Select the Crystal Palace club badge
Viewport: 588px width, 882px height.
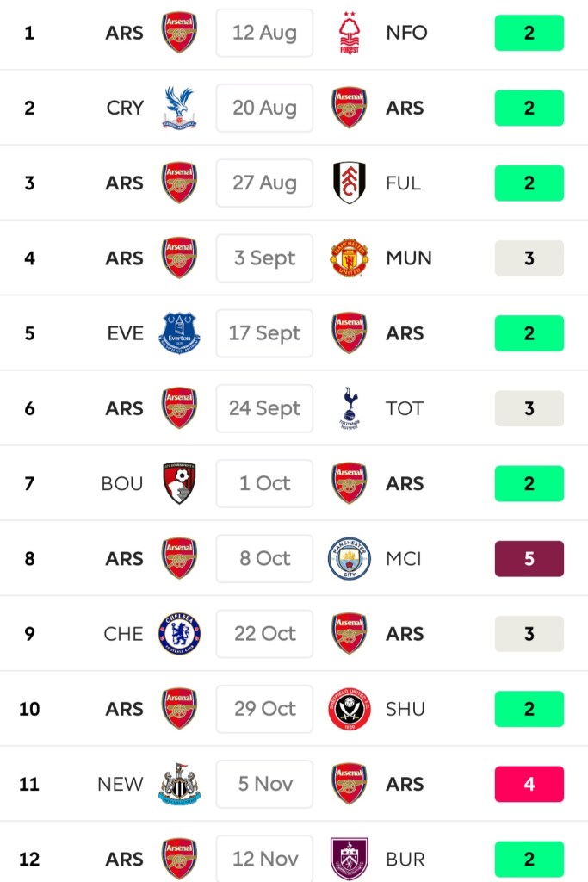[x=179, y=108]
